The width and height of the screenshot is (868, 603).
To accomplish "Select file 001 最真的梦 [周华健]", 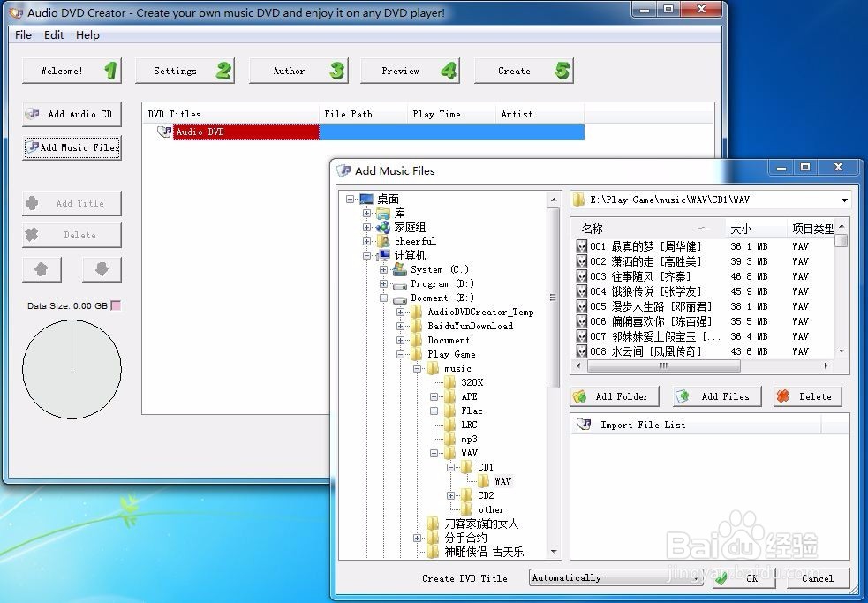I will [645, 246].
